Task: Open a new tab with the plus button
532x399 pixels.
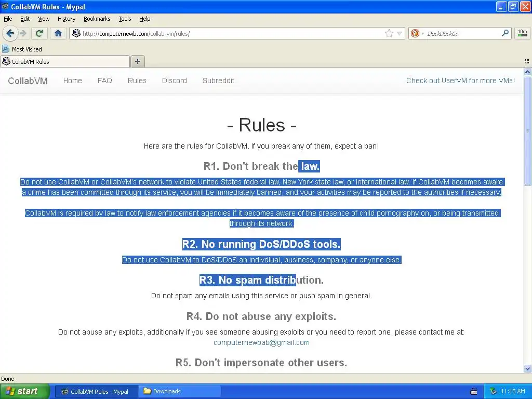Action: (137, 61)
